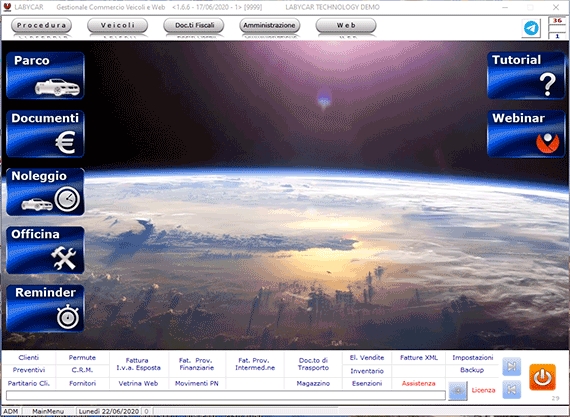Click the orange power button
Image resolution: width=570 pixels, height=417 pixels.
point(542,377)
